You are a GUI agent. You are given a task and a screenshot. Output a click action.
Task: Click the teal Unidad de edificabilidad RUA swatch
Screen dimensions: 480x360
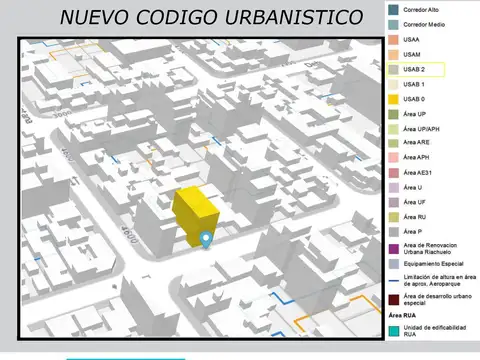pos(393,331)
